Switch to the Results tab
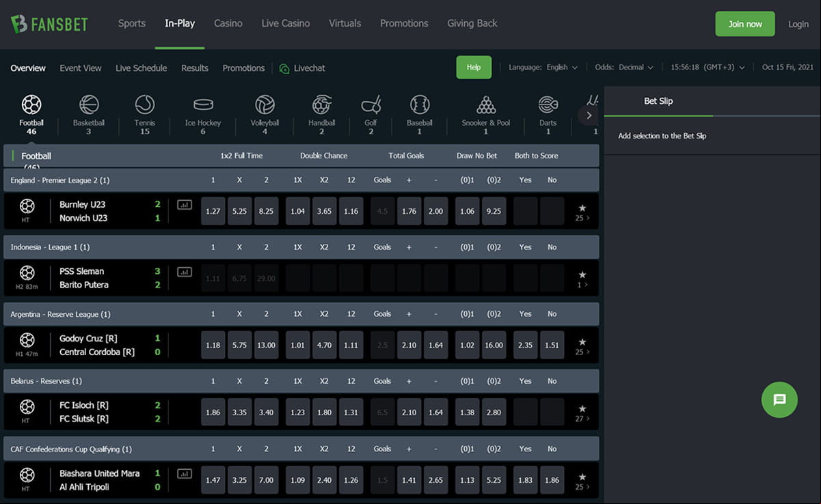The width and height of the screenshot is (821, 504). pos(195,68)
